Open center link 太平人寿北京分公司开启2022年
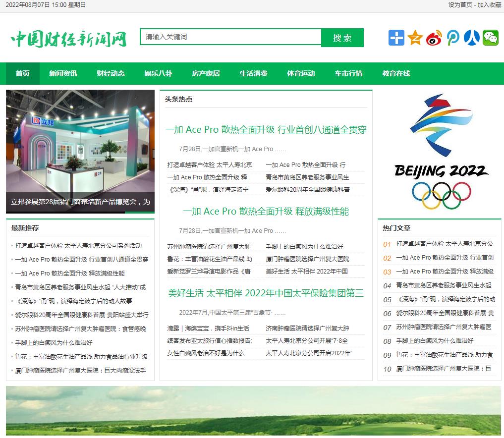Viewport: 504px width, 438px height. point(309,353)
